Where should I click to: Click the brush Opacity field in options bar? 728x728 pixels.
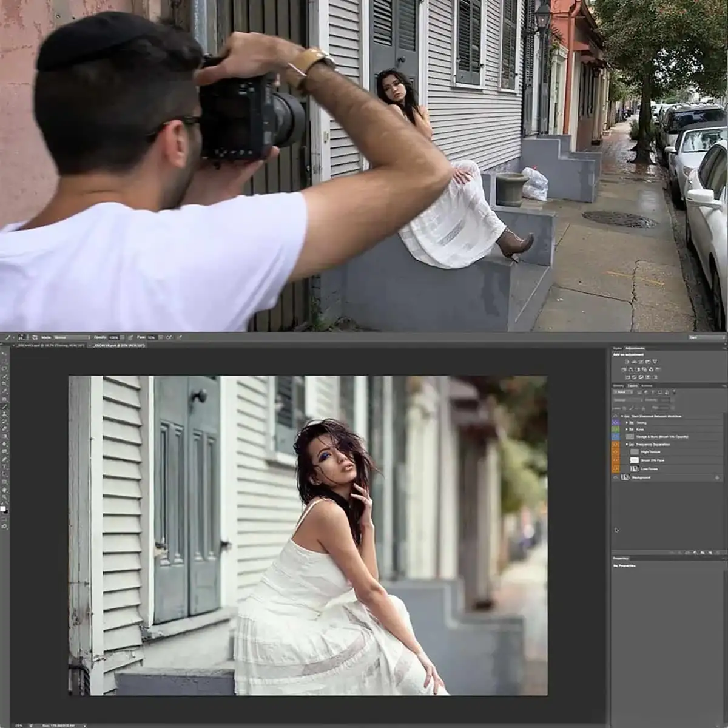pos(113,337)
